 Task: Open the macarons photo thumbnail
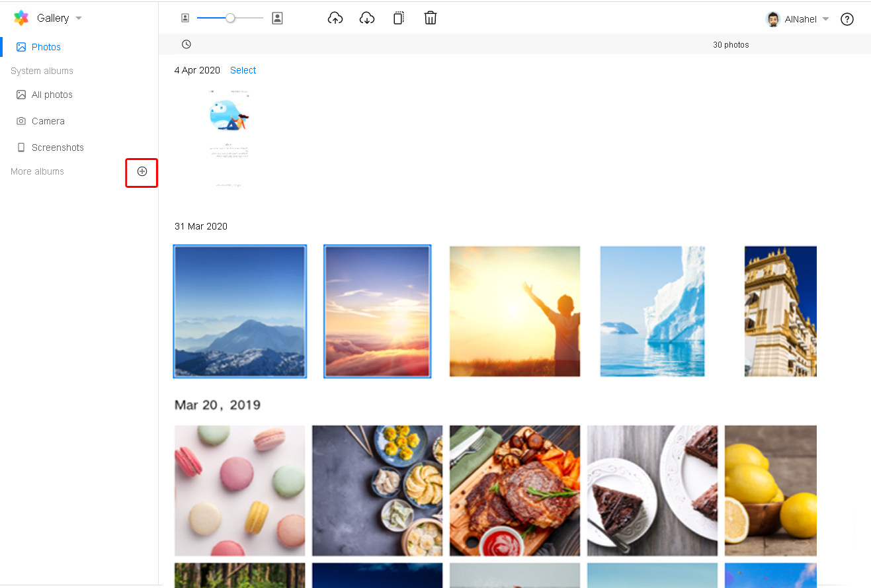pos(239,490)
